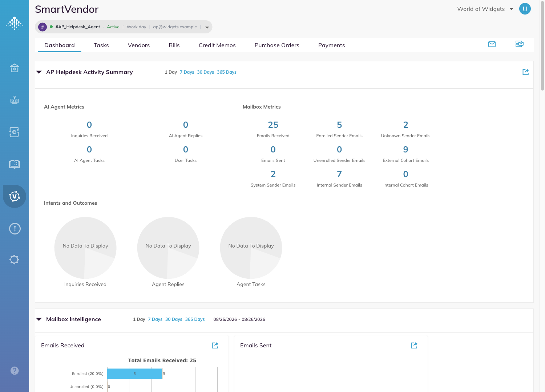545x392 pixels.
Task: Open the Vendors tab
Action: (x=139, y=45)
